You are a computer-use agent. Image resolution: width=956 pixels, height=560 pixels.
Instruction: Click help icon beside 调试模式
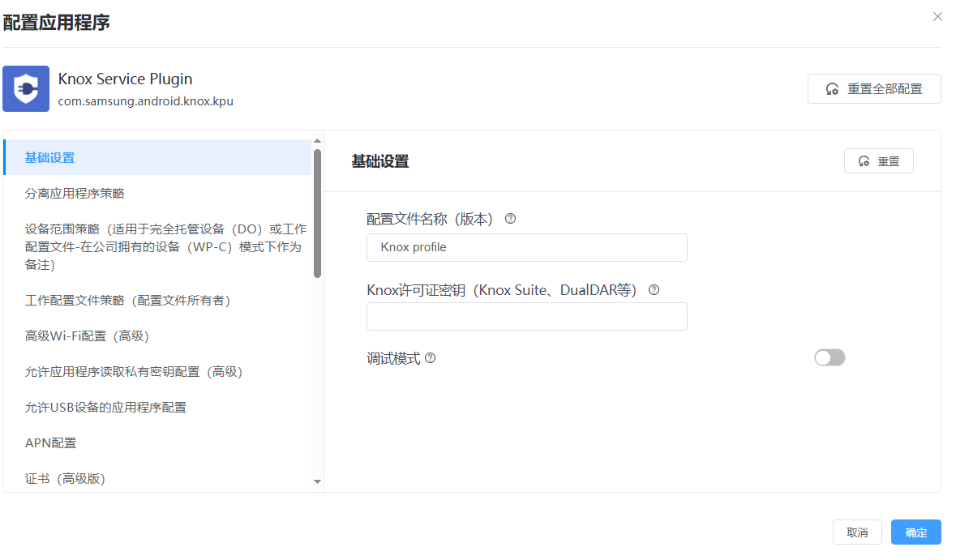coord(431,358)
